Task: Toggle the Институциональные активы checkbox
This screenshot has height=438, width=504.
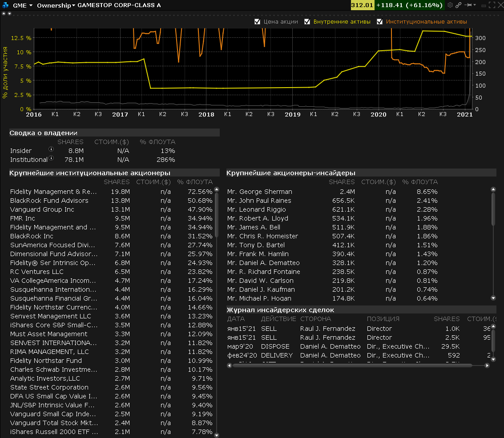Action: tap(379, 21)
